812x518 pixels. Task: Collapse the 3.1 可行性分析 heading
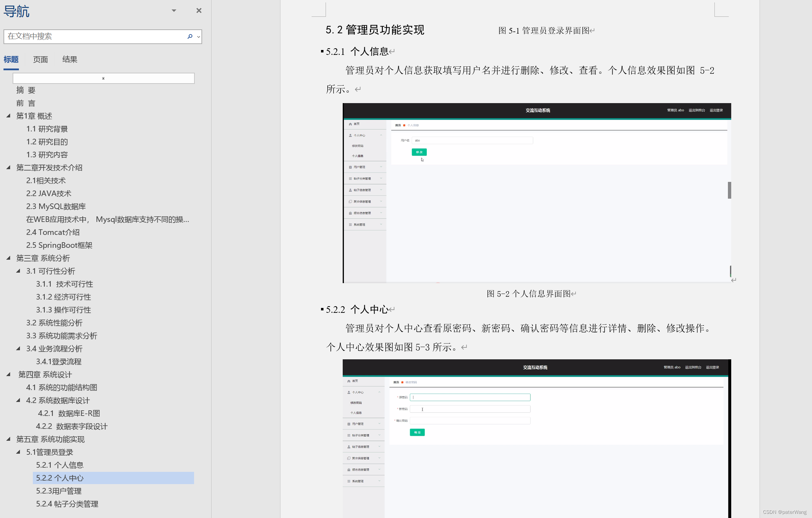[x=18, y=271]
